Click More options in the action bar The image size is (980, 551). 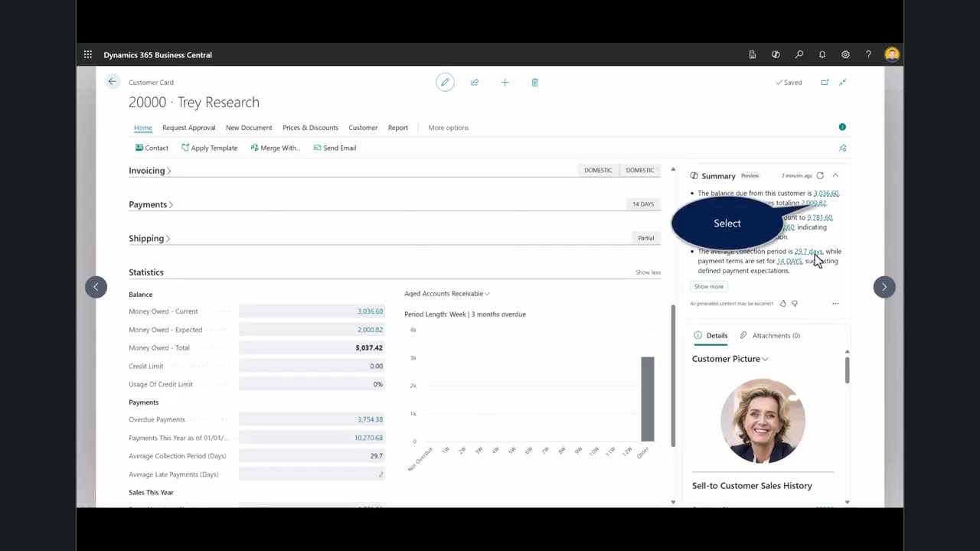point(449,128)
